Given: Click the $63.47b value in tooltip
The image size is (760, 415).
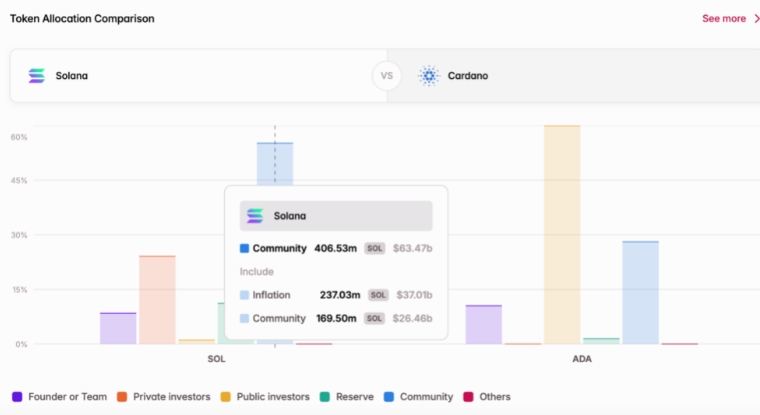Looking at the screenshot, I should (x=412, y=248).
